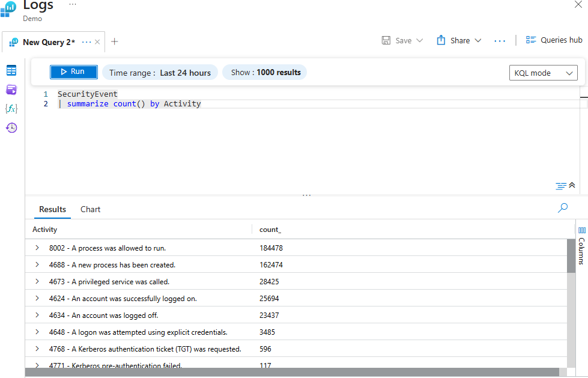Click '4768 - A Kerberos authentication ticket' text
The width and height of the screenshot is (588, 378).
(x=145, y=349)
